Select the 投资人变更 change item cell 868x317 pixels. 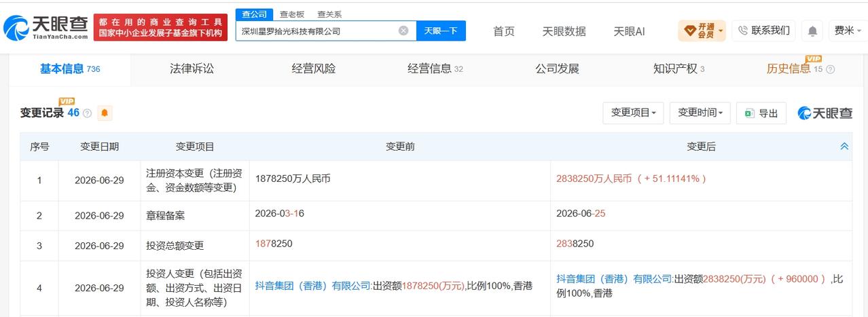tap(195, 288)
